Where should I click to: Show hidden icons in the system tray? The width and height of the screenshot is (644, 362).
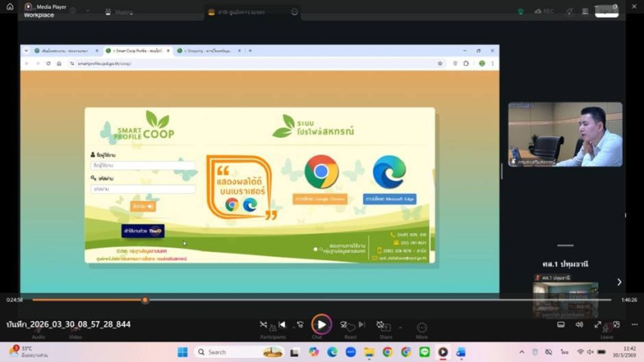click(x=522, y=352)
